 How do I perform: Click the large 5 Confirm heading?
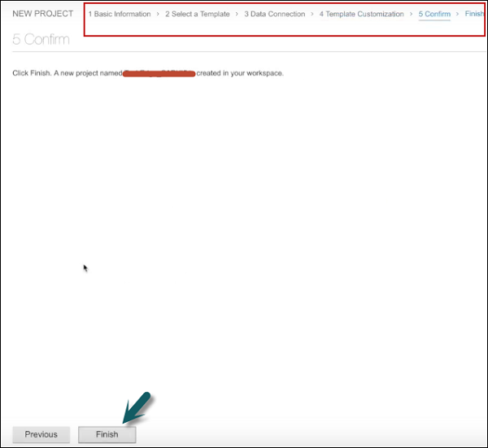pos(41,39)
